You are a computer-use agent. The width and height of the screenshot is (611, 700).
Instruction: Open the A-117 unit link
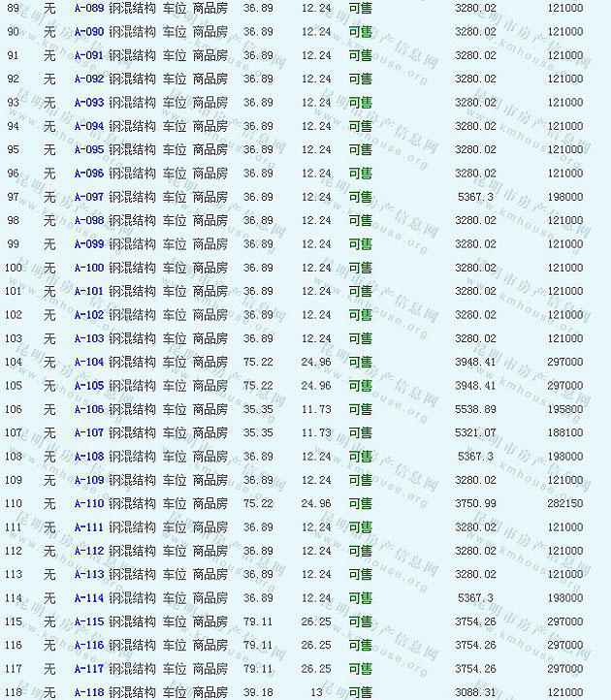pos(88,669)
